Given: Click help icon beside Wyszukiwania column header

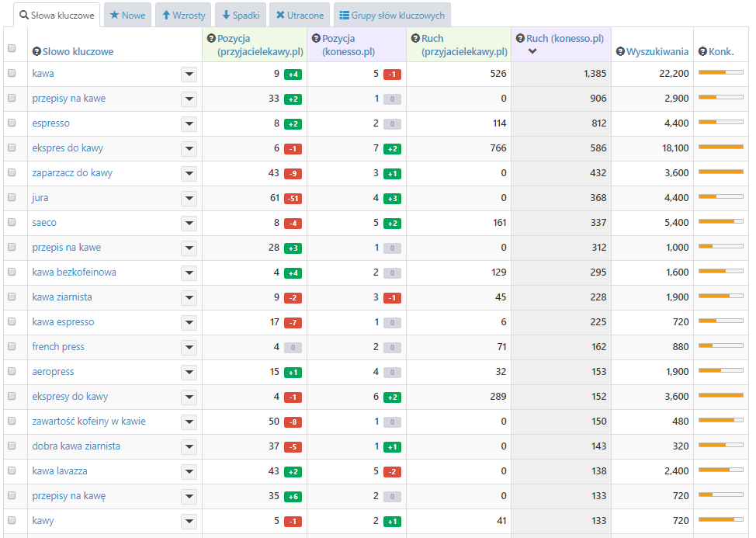Looking at the screenshot, I should click(620, 52).
